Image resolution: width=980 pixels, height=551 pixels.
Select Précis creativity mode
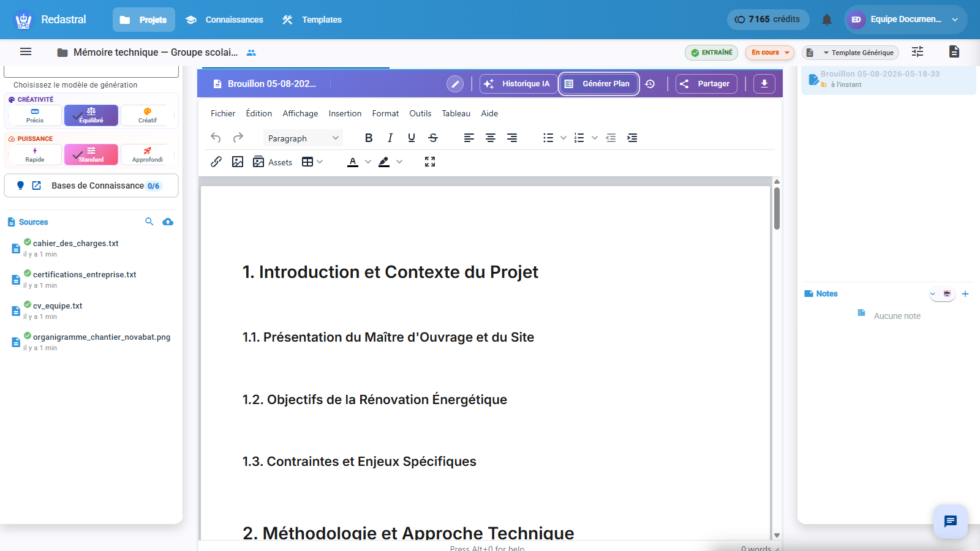tap(35, 115)
